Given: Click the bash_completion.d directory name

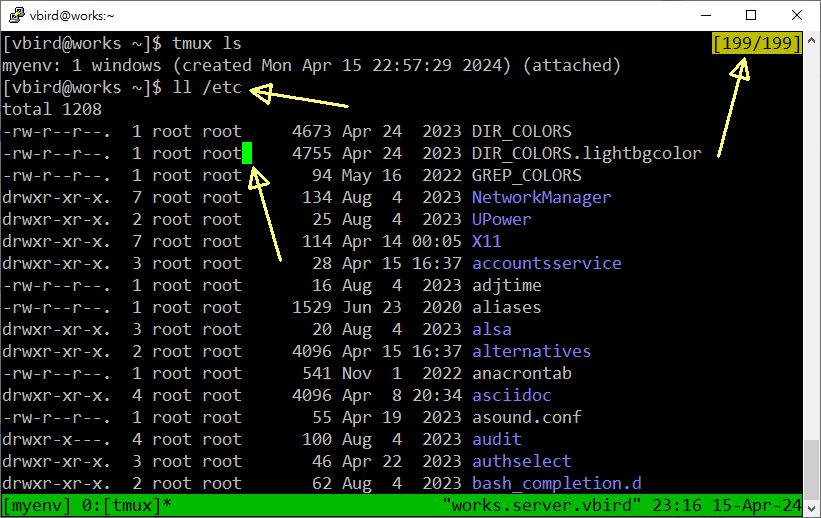Looking at the screenshot, I should tap(557, 483).
